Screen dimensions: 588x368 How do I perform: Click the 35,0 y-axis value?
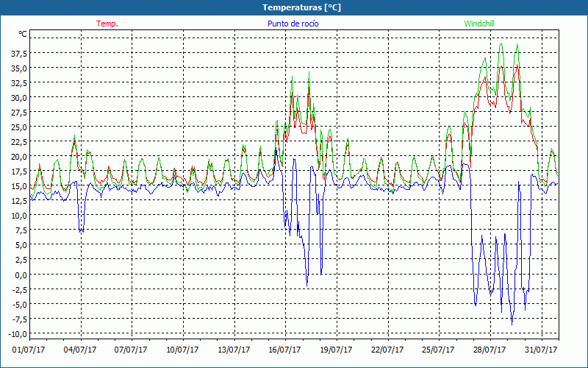(19, 68)
